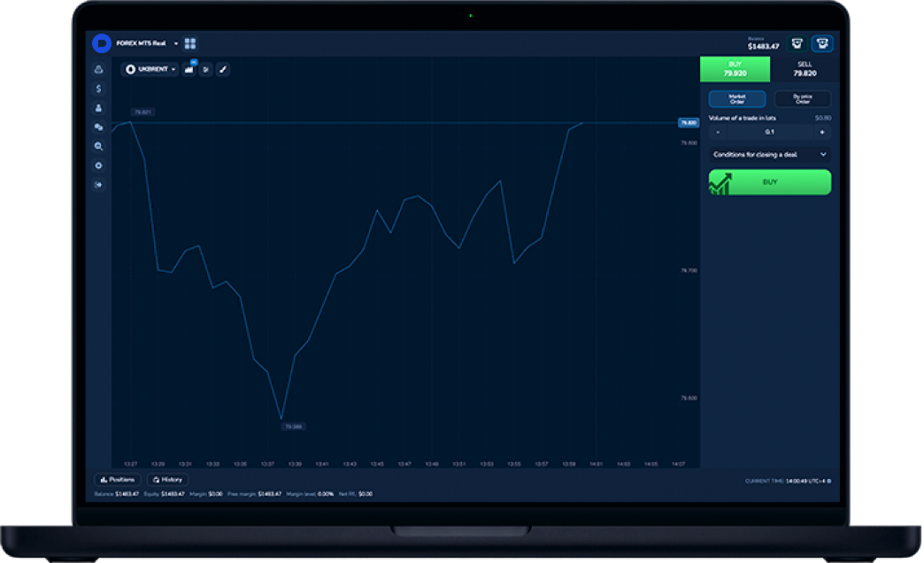Open the Positions tab
The image size is (924, 563).
(118, 480)
